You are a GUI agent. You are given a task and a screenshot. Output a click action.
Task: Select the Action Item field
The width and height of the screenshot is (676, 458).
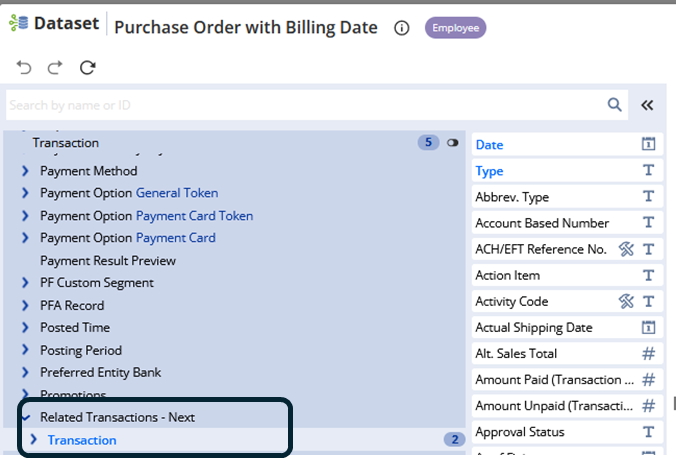pyautogui.click(x=567, y=275)
